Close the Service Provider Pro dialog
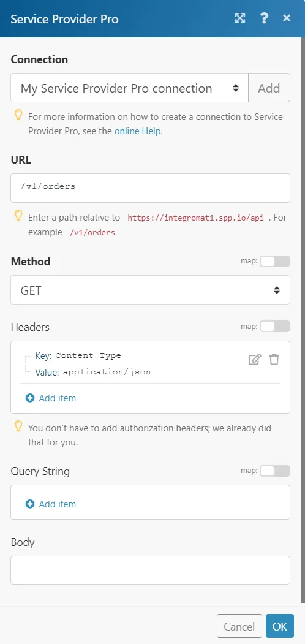305x644 pixels. pyautogui.click(x=287, y=18)
